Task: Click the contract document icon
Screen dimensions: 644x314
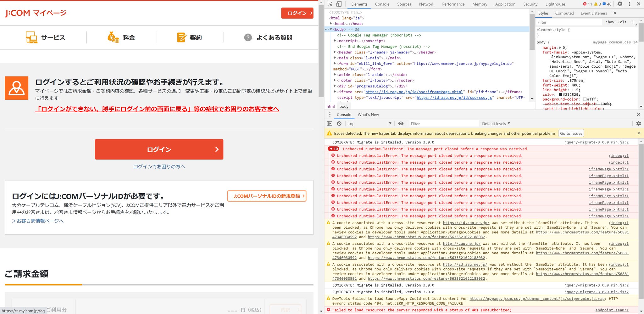Action: coord(181,37)
